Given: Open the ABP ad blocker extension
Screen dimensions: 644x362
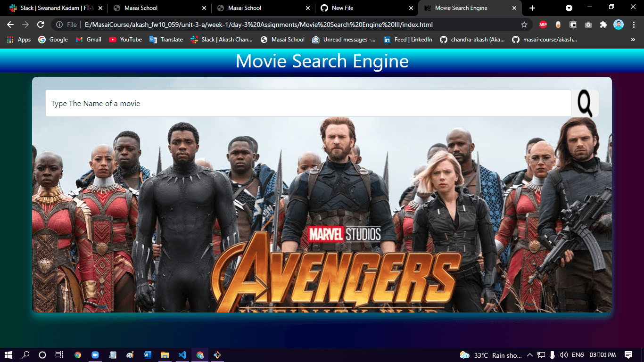Looking at the screenshot, I should 543,25.
